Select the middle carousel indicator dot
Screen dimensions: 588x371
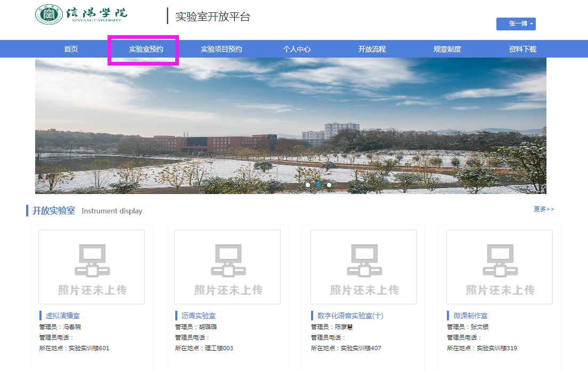(318, 185)
